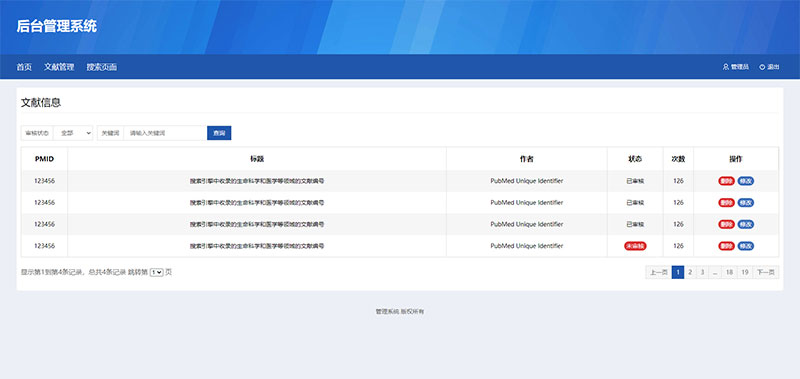Image resolution: width=800 pixels, height=379 pixels.
Task: Jump to page 19 in pagination
Action: [x=745, y=272]
